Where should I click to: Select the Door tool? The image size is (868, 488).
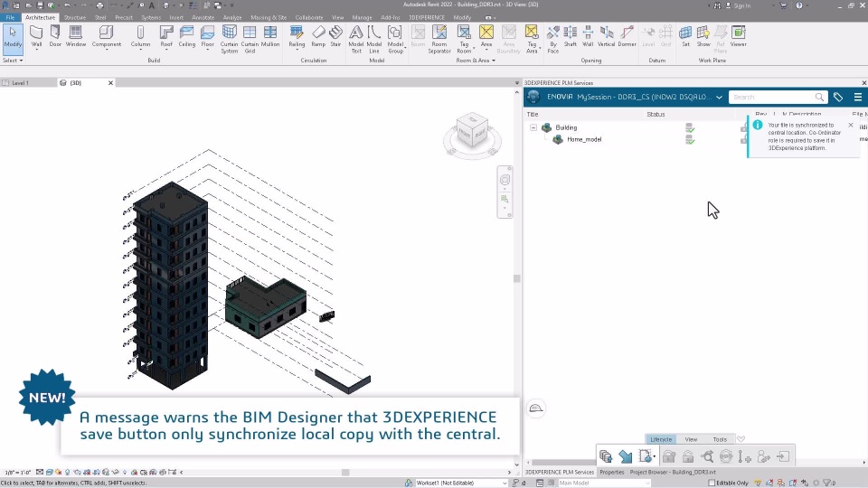(55, 36)
